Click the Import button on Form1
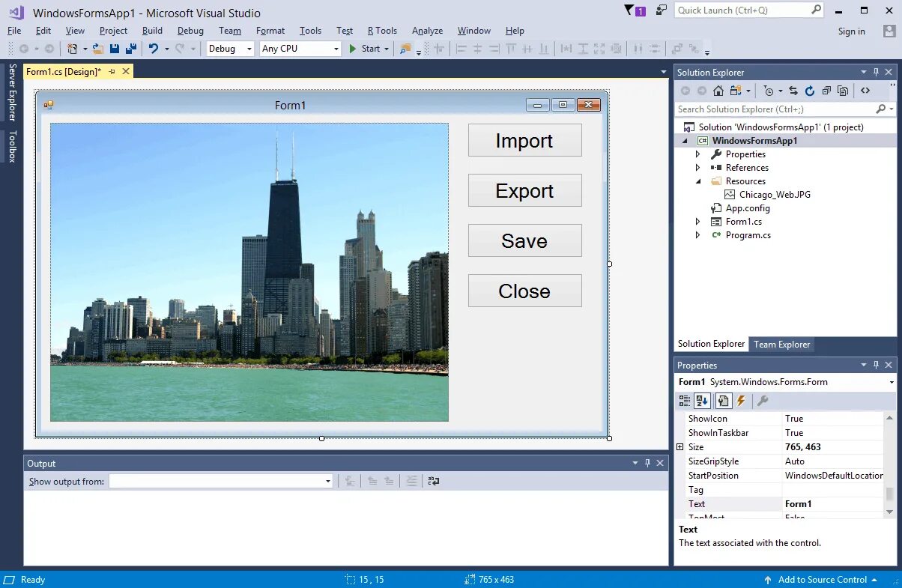Viewport: 902px width, 588px height. [524, 140]
